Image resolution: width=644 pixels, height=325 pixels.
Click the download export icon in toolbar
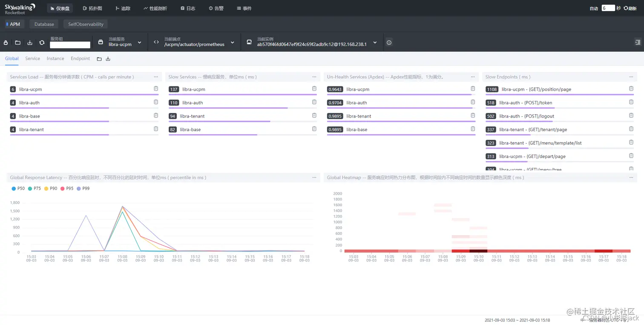coord(30,43)
